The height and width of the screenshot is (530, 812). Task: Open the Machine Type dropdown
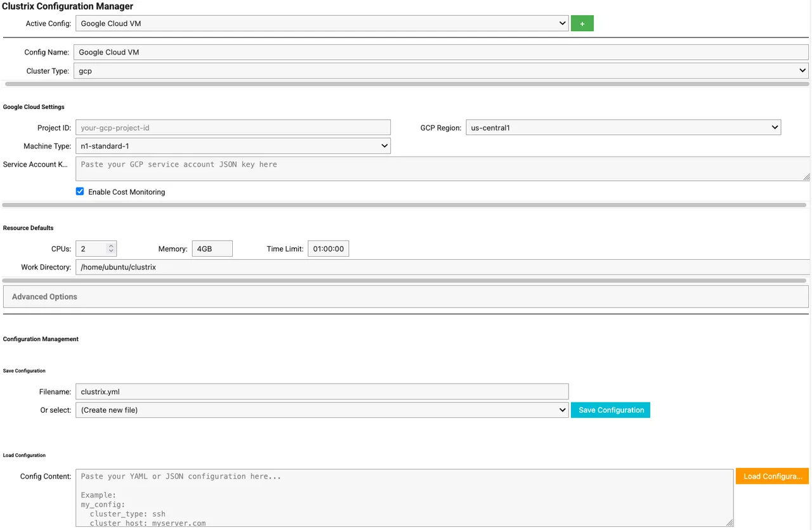point(233,146)
